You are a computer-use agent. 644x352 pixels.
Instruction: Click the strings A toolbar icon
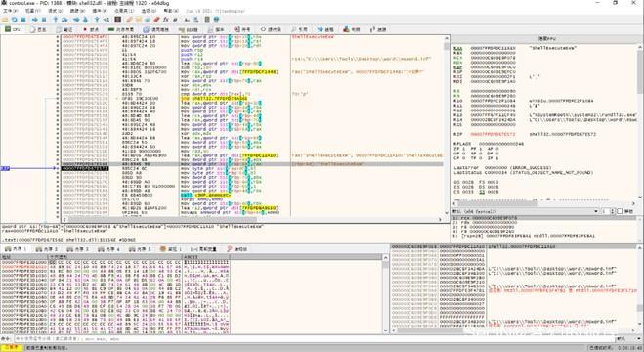pyautogui.click(x=187, y=20)
